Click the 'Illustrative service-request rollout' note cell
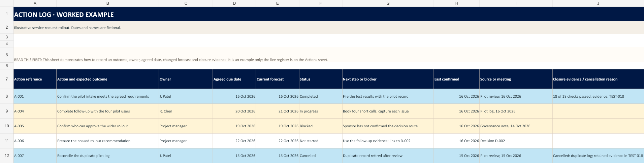This screenshot has width=644, height=163. point(329,28)
